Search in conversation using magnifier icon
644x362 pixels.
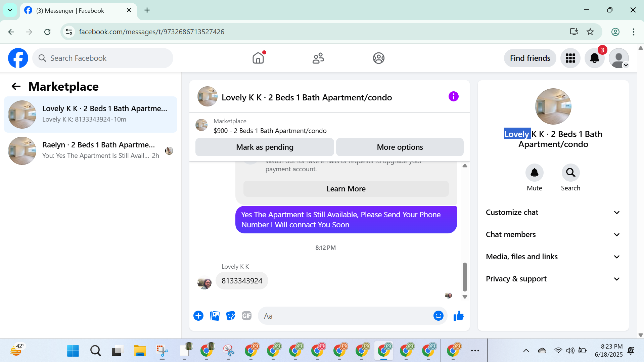tap(570, 173)
